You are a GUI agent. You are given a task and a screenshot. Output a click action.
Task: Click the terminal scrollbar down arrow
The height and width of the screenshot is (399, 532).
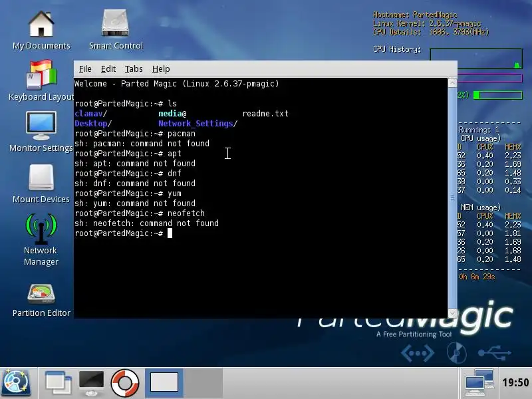tap(452, 313)
